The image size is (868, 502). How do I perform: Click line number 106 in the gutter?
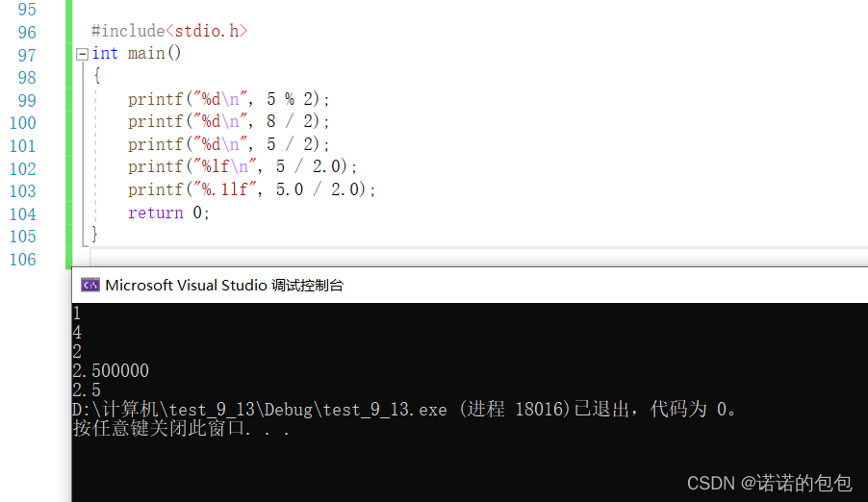(x=23, y=260)
